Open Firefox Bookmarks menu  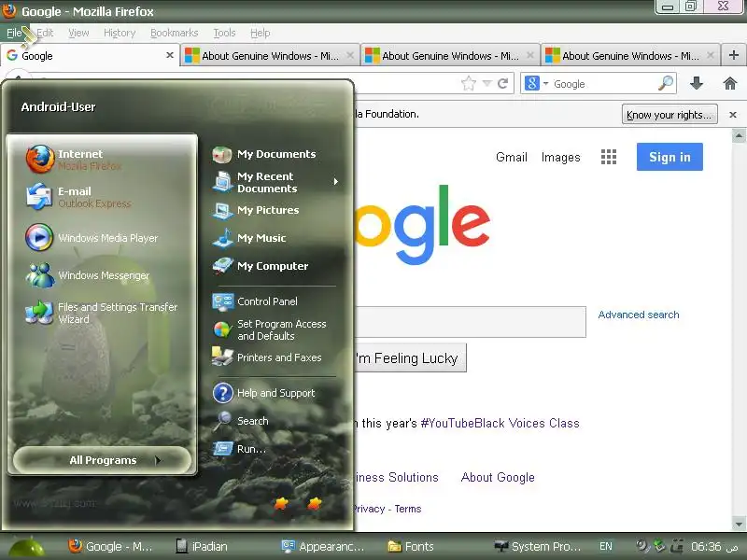pos(175,33)
